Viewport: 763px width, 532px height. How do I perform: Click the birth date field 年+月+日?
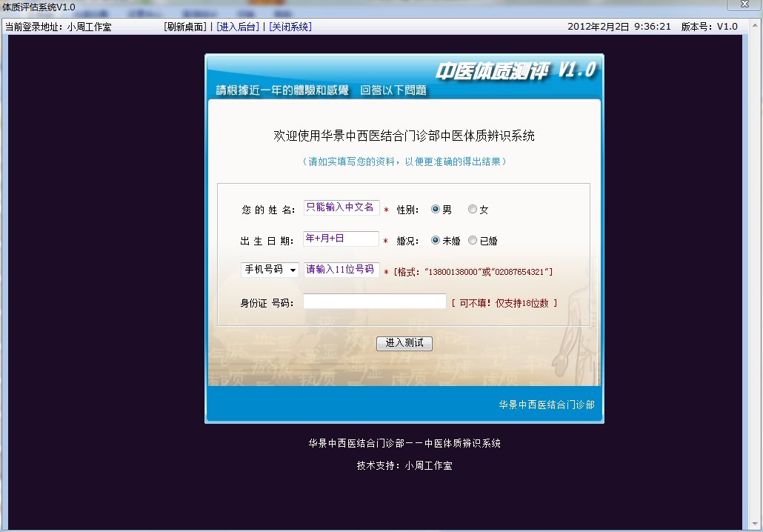(341, 239)
